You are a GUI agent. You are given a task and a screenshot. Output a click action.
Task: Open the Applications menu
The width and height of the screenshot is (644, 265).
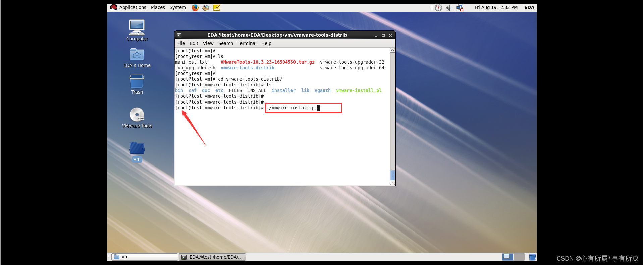pyautogui.click(x=132, y=7)
